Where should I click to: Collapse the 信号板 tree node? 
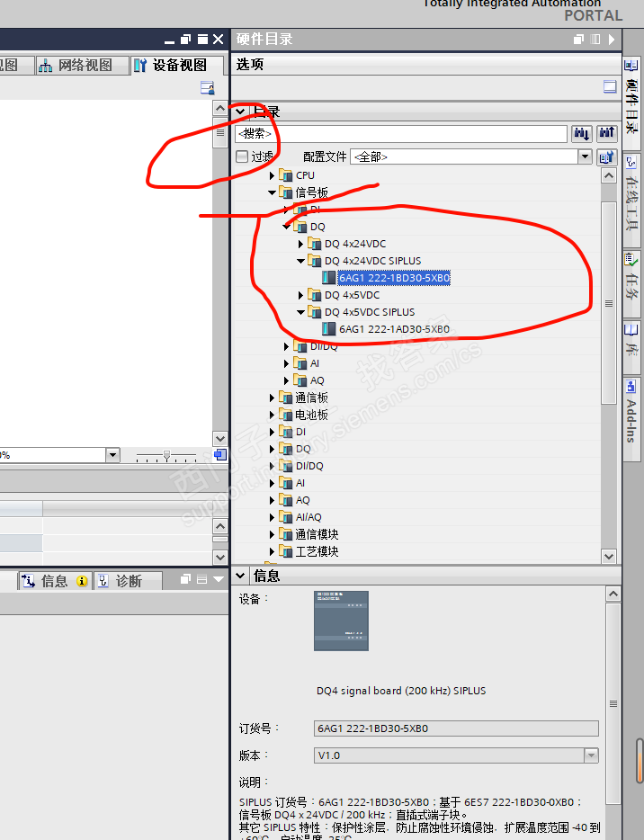coord(273,192)
